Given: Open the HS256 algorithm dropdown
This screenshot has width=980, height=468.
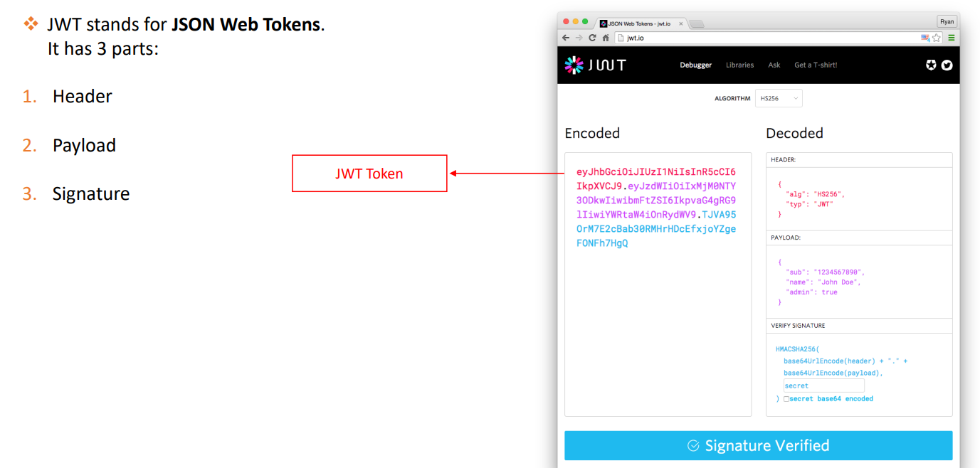Looking at the screenshot, I should click(779, 98).
